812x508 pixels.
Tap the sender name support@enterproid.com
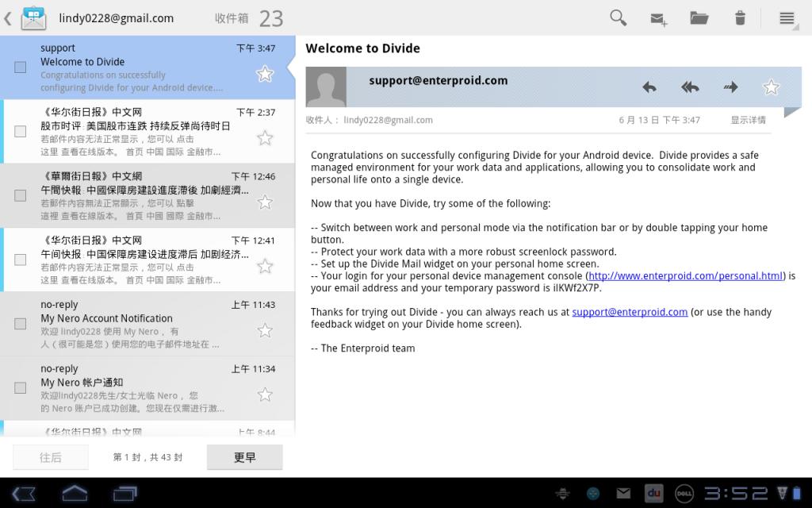coord(438,80)
